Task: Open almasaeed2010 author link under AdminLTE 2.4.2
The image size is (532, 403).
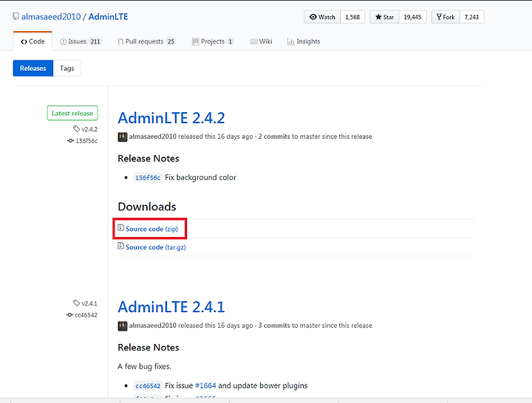Action: click(153, 137)
